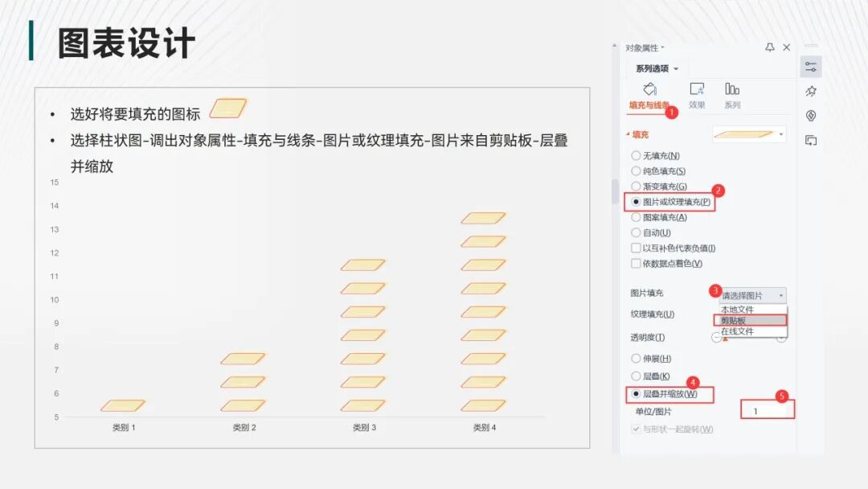868x489 pixels.
Task: Click the 效果 effects panel icon
Action: (x=695, y=90)
